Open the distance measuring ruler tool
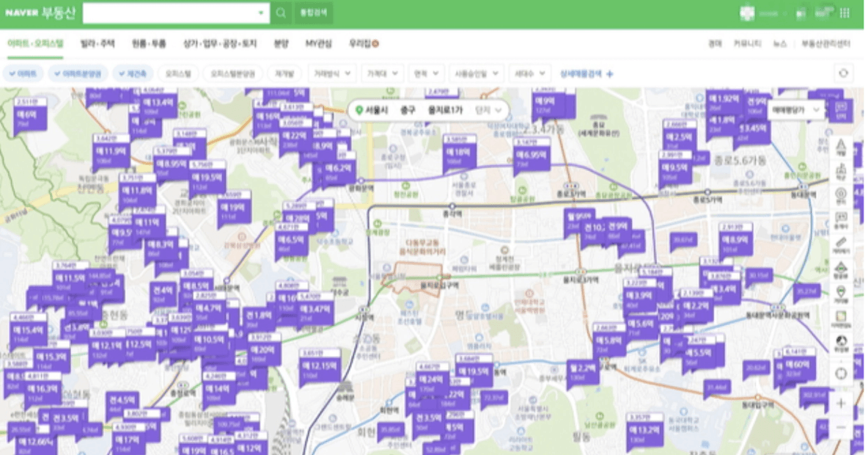 click(840, 244)
